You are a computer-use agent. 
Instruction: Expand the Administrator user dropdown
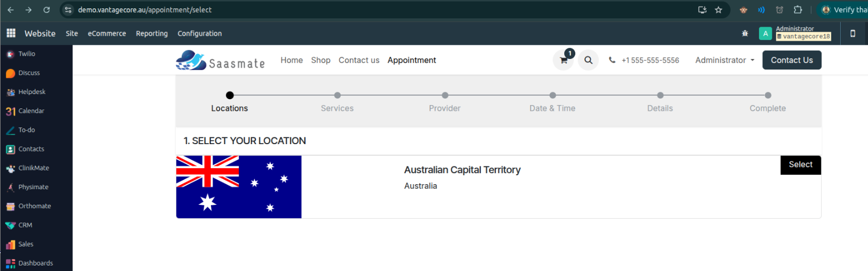pyautogui.click(x=724, y=60)
